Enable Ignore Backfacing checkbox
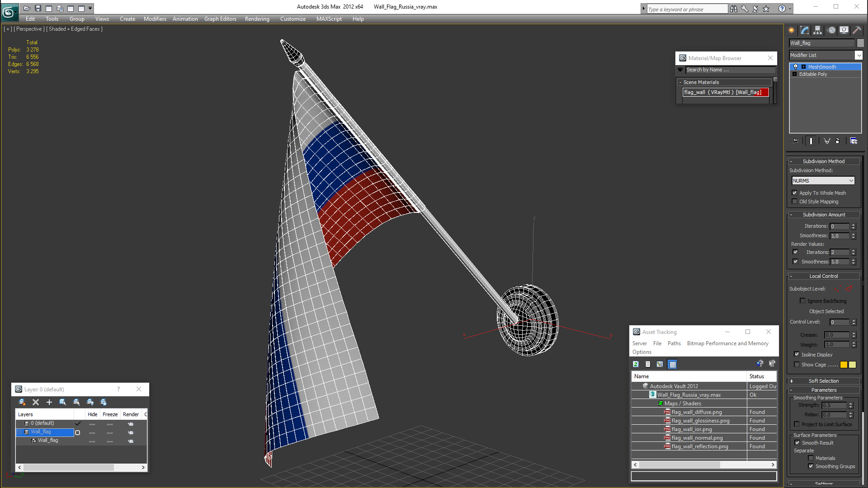The width and height of the screenshot is (868, 488). pyautogui.click(x=803, y=301)
